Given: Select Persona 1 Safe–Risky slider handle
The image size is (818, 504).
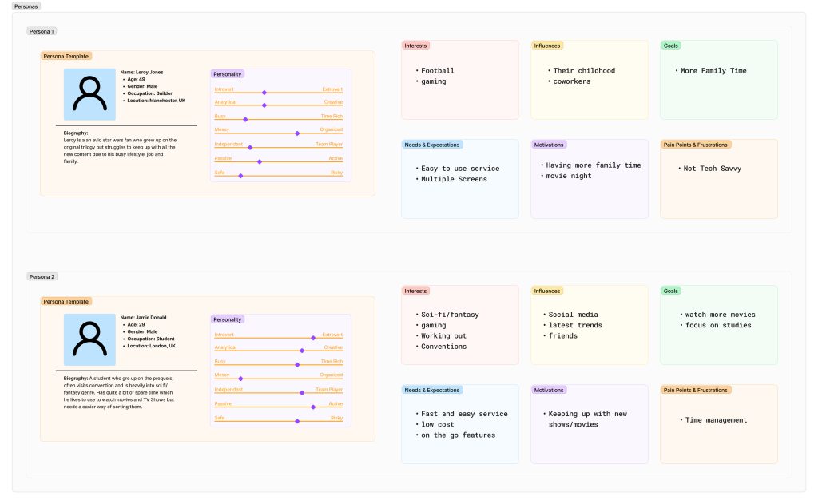Looking at the screenshot, I should click(x=240, y=176).
